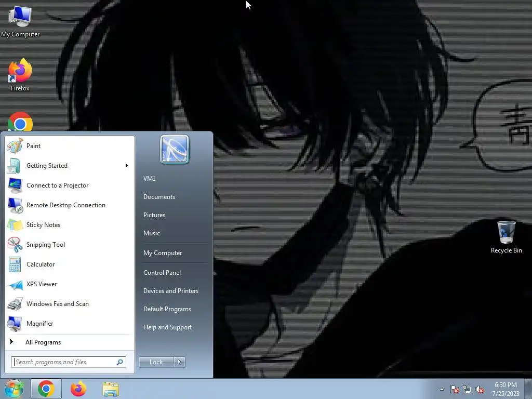
Task: Click the Magnifier icon
Action: [x=15, y=324]
